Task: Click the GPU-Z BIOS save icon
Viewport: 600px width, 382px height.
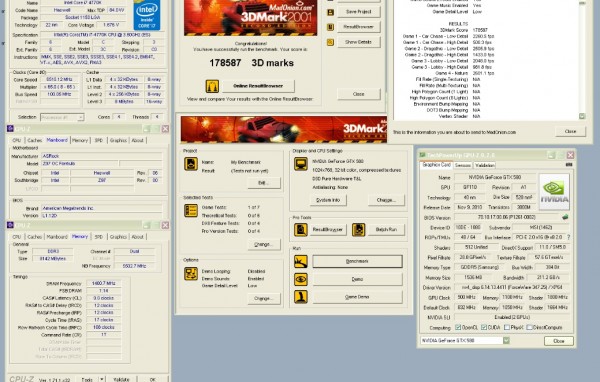Action: 565,217
